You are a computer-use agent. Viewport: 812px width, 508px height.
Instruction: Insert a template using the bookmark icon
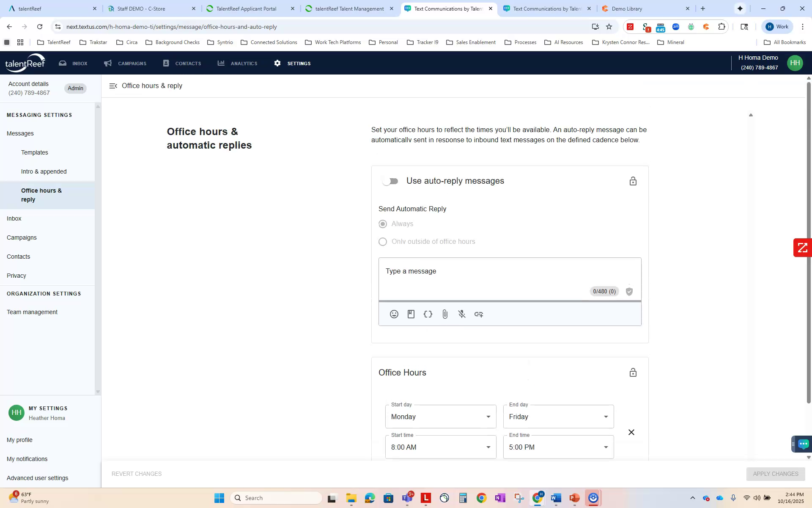point(411,314)
